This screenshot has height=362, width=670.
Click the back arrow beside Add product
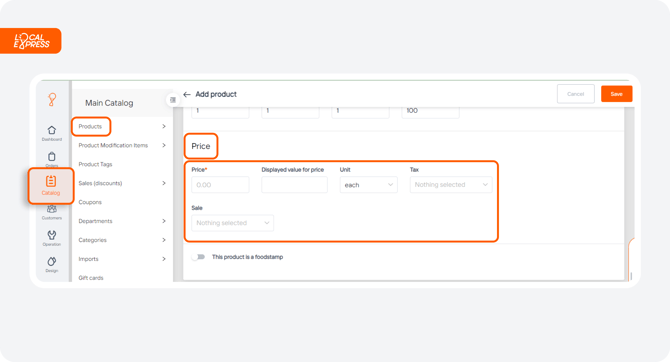187,94
